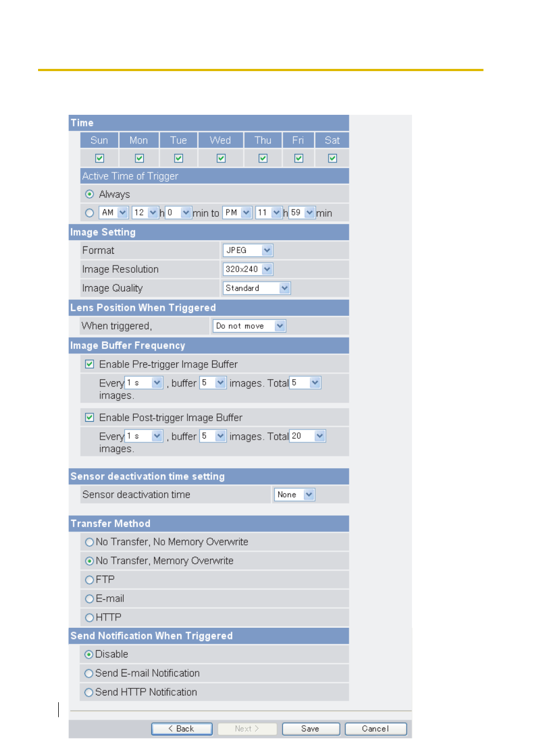Open post-trigger Total images dropdown showing 20
The width and height of the screenshot is (534, 756).
pos(307,436)
